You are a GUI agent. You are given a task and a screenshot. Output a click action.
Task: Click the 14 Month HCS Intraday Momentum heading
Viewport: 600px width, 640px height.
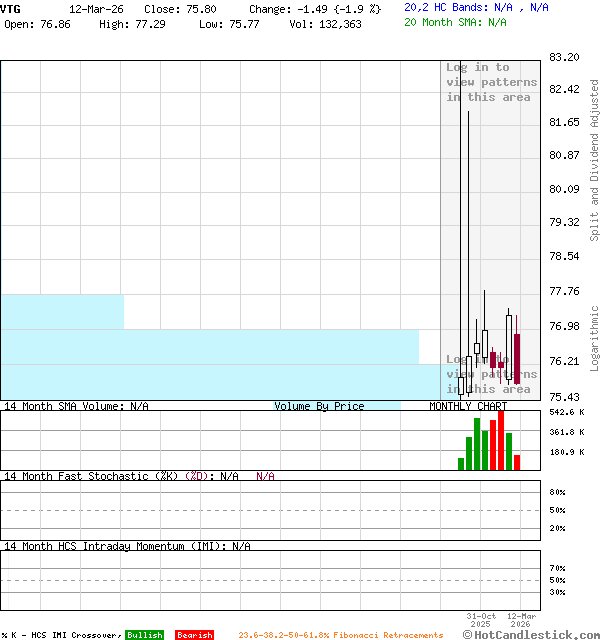point(112,546)
